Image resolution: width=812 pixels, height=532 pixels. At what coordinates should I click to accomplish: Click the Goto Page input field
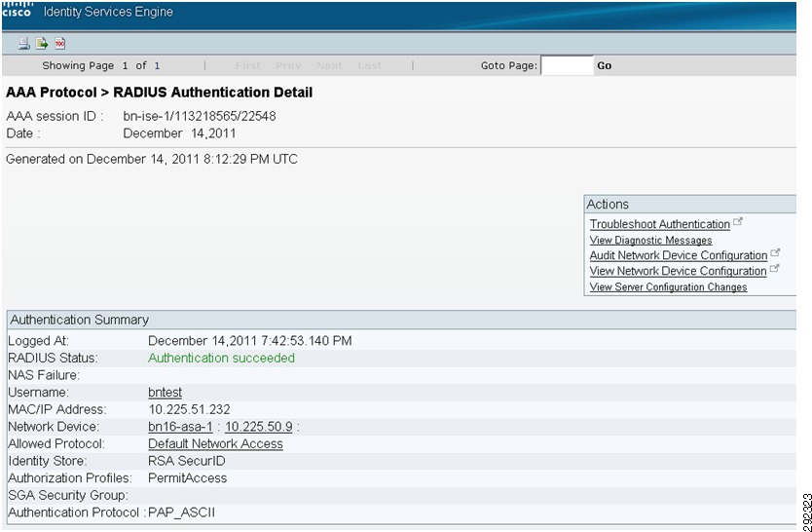coord(567,66)
